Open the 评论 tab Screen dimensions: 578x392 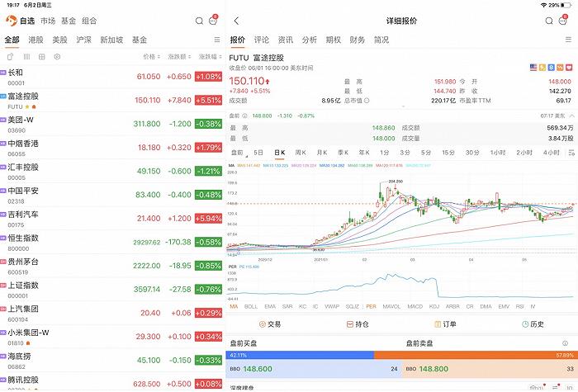[x=262, y=40]
